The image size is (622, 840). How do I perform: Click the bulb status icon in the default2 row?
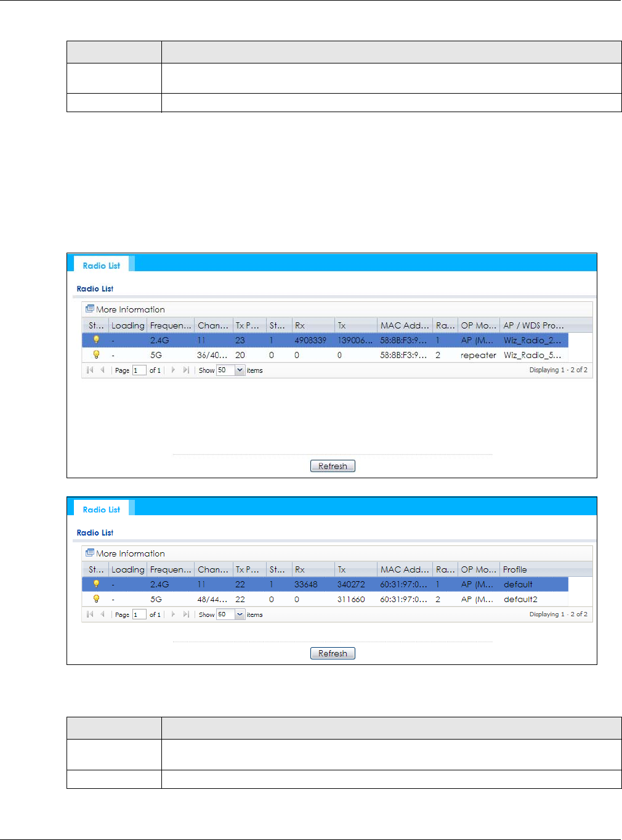tap(96, 598)
